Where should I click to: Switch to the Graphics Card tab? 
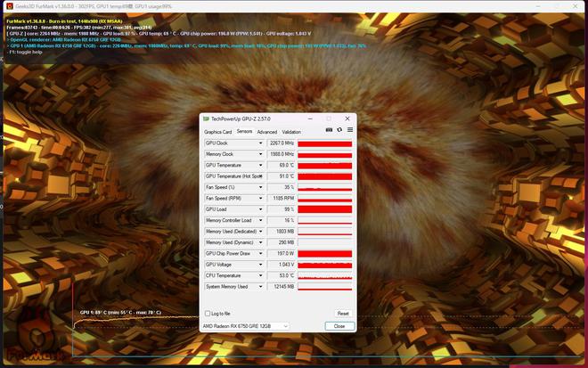[218, 132]
